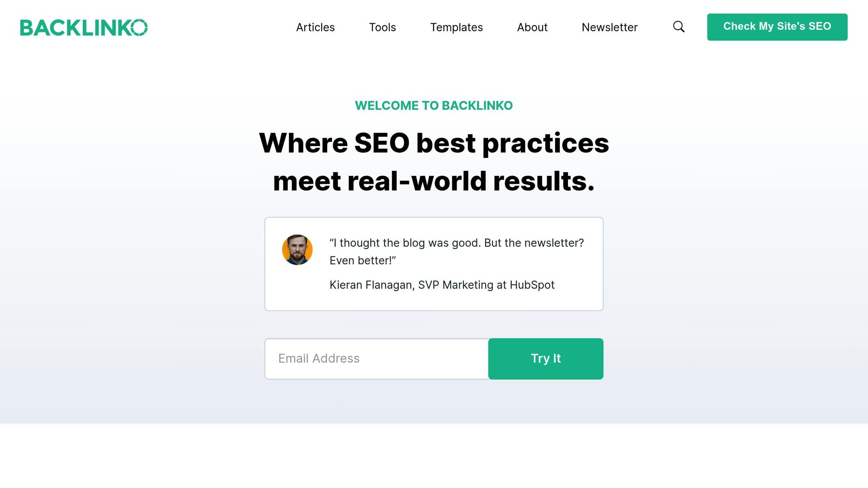Select the testimonial quote card
The image size is (868, 488).
click(434, 263)
